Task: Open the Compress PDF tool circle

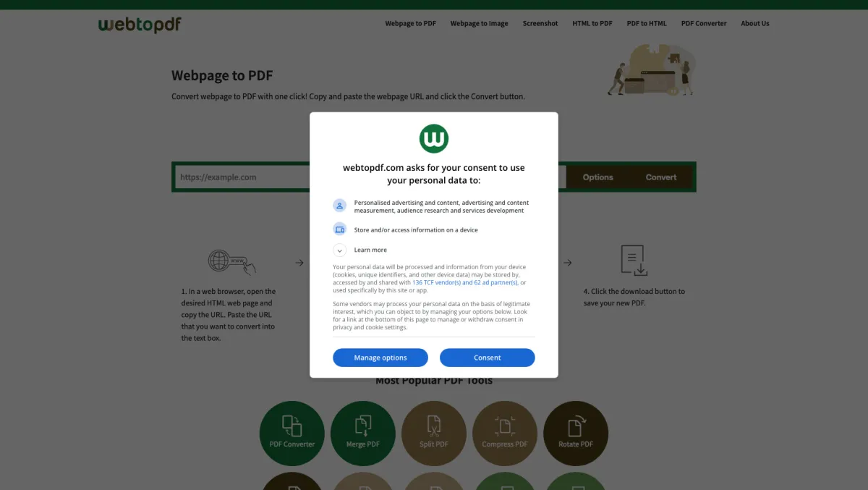Action: click(504, 433)
